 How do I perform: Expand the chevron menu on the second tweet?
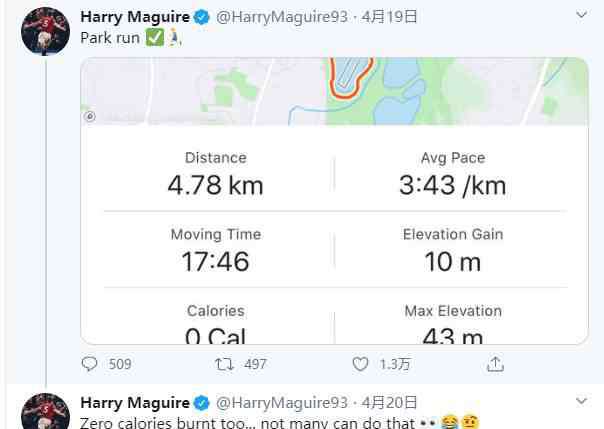tap(581, 401)
